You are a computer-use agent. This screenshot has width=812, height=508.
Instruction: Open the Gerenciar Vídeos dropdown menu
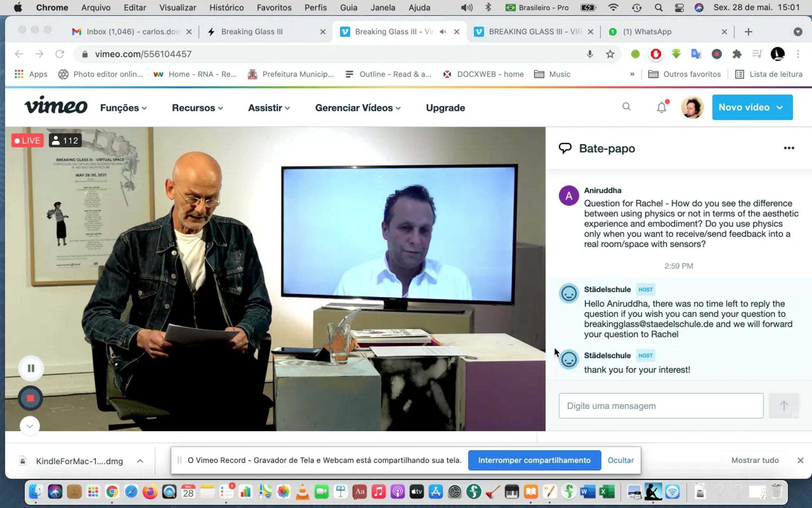358,108
